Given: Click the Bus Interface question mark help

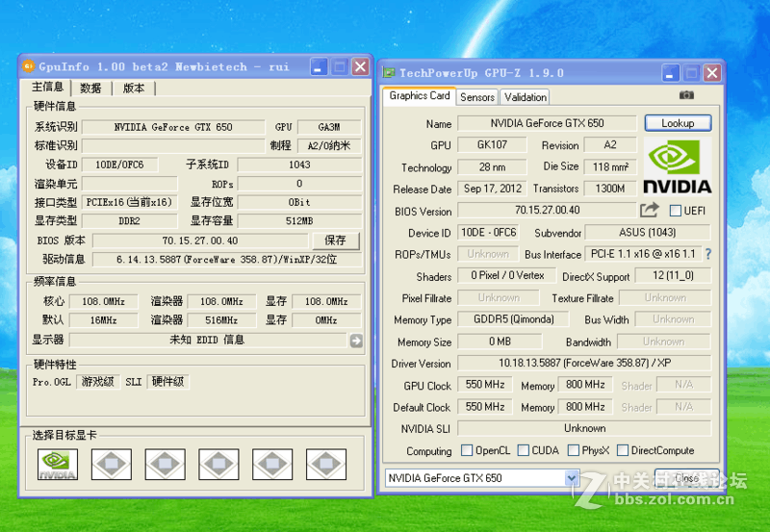Looking at the screenshot, I should (x=708, y=254).
